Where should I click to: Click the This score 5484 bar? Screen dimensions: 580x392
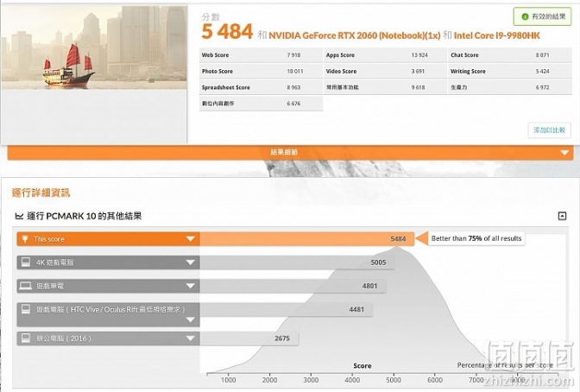pyautogui.click(x=307, y=239)
